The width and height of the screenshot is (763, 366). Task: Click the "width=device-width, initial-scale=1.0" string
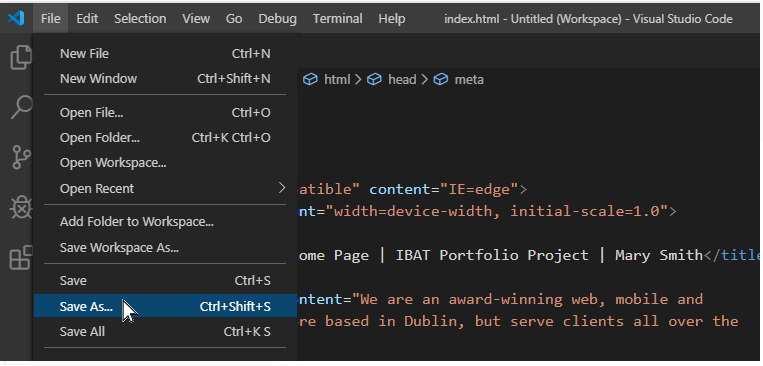coord(496,211)
